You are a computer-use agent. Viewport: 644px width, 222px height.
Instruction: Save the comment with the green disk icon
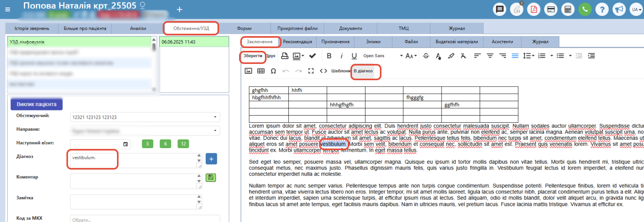(211, 178)
